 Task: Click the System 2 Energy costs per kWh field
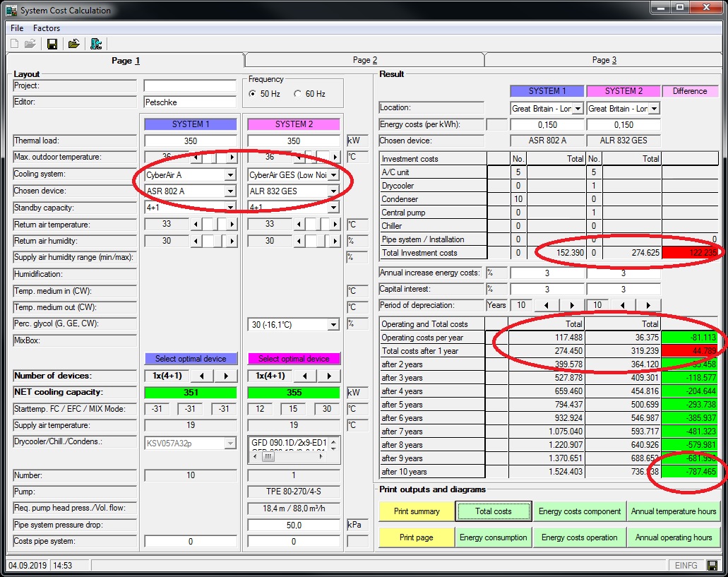point(623,125)
